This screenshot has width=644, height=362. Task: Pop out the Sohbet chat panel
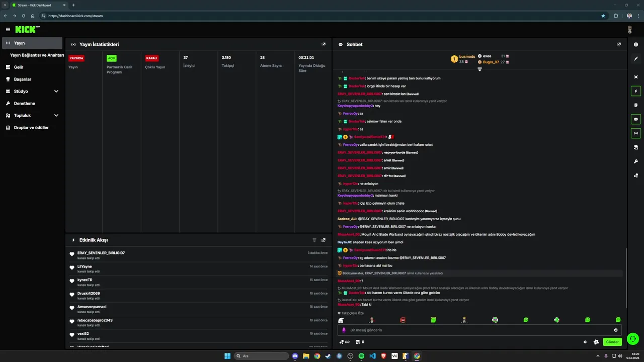click(x=619, y=44)
